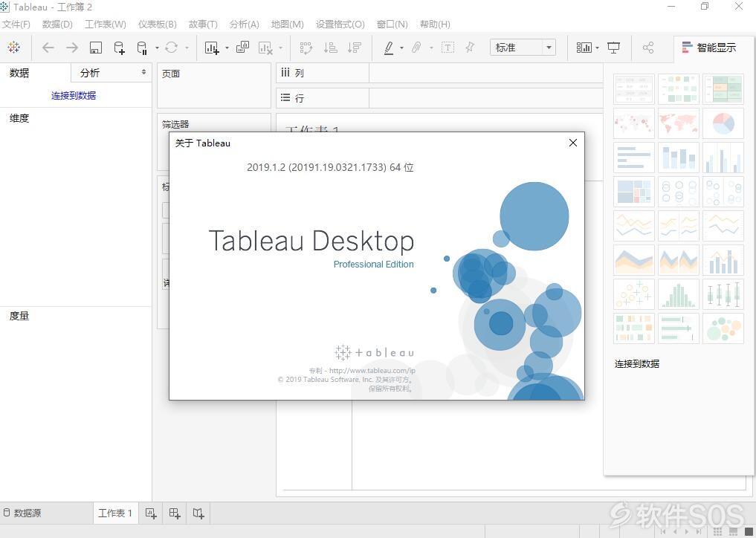Click the new dashboard icon at the bottom
This screenshot has height=538, width=756.
(x=175, y=513)
